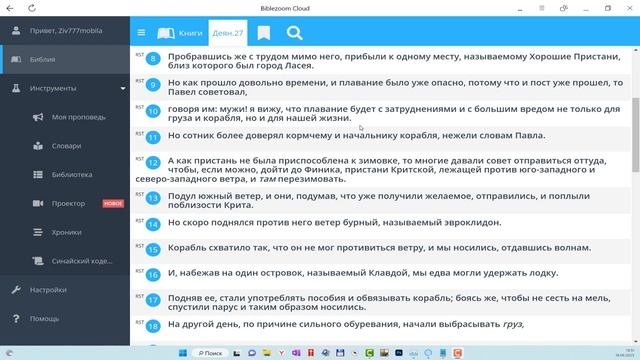Click verse number 15 circle
The width and height of the screenshot is (640, 360).
[x=153, y=250]
